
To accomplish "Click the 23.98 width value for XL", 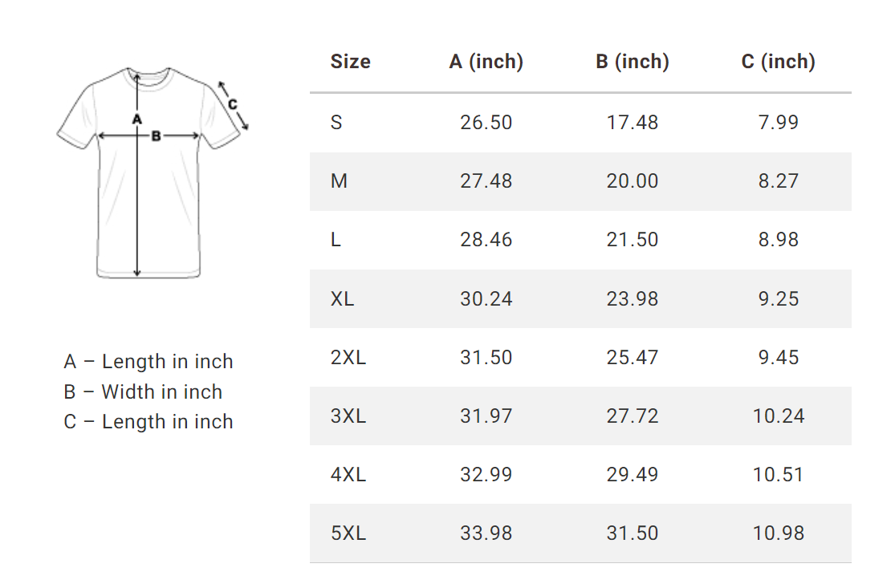I will click(x=633, y=299).
